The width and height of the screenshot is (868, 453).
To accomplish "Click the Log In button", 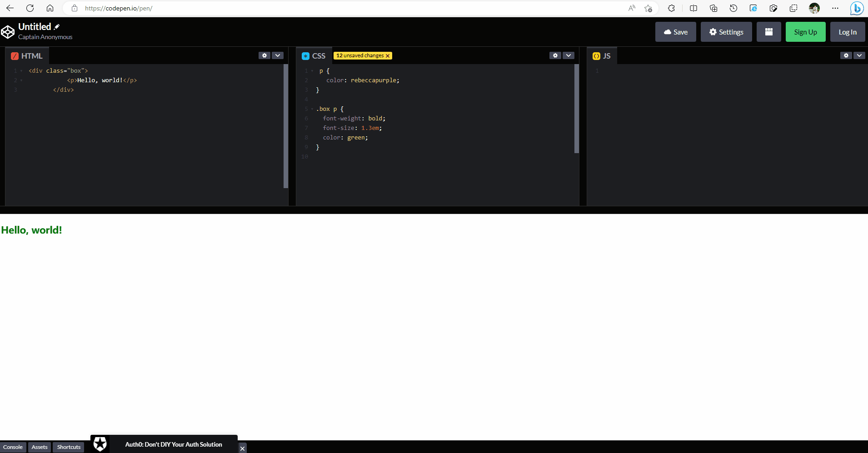I will (848, 32).
